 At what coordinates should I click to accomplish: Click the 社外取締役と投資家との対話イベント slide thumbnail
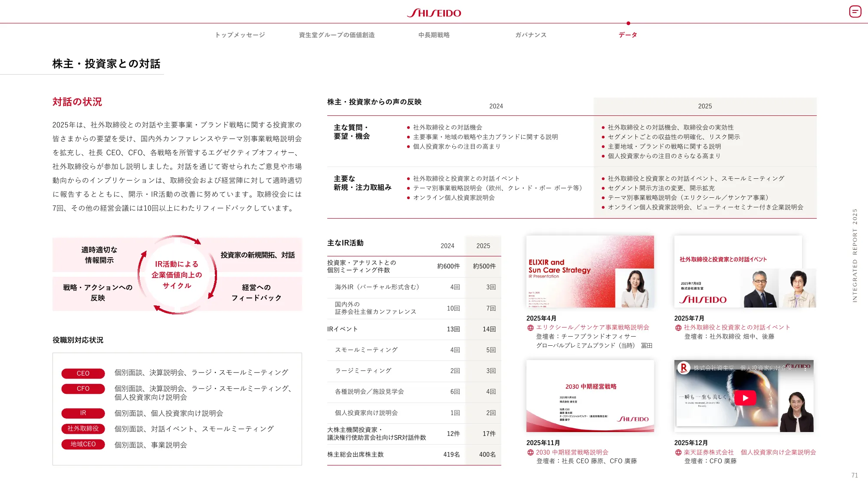[738, 272]
